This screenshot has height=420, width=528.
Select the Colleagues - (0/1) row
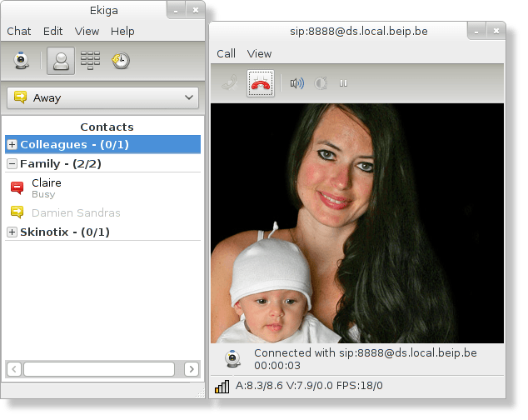102,145
